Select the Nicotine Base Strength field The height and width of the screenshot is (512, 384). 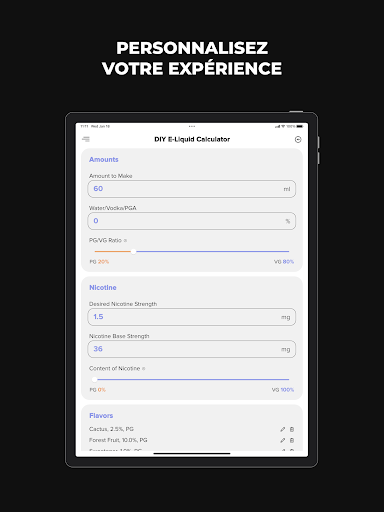pos(192,349)
